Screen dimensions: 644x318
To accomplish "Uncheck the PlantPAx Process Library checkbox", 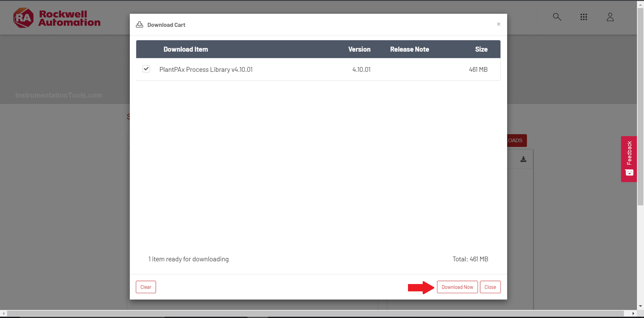I will [146, 69].
